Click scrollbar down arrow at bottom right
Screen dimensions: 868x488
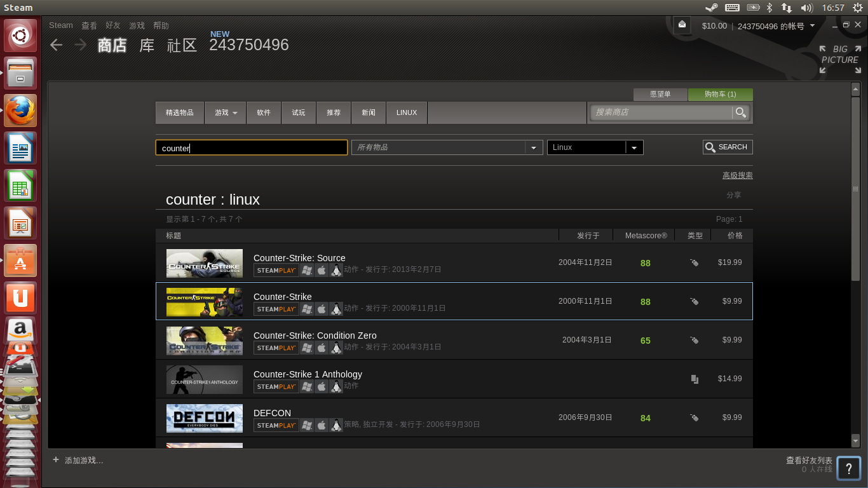[x=855, y=440]
